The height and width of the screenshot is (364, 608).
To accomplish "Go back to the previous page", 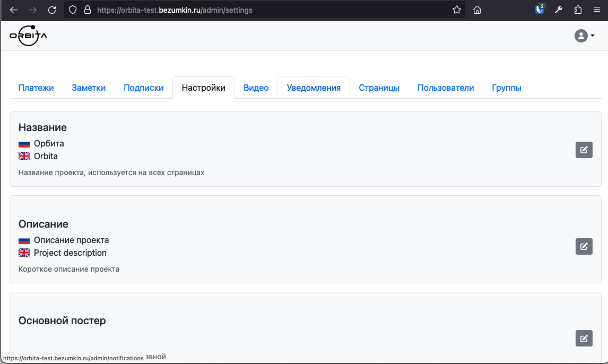I will pyautogui.click(x=14, y=10).
